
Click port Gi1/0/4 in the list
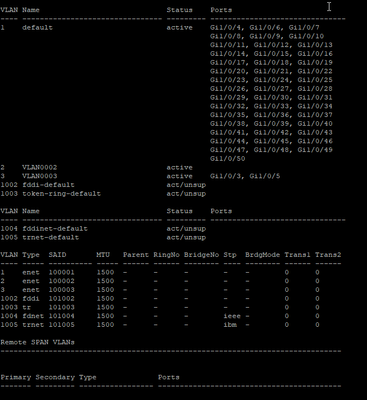[x=228, y=28]
